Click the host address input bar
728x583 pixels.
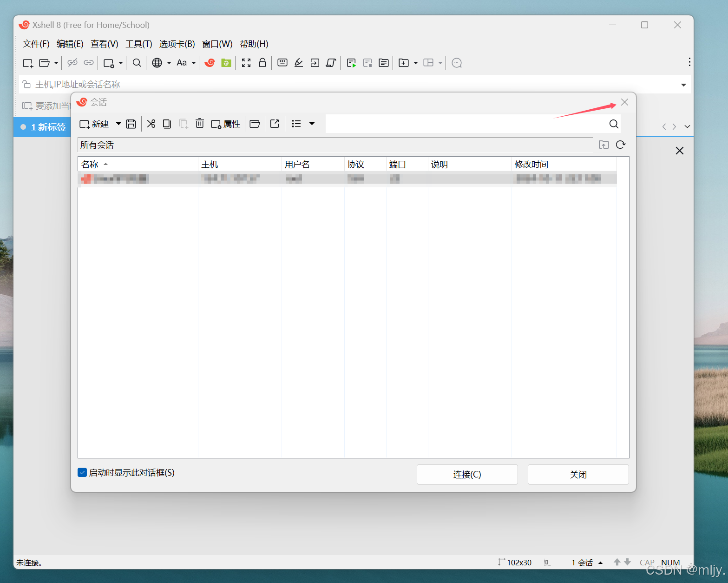[348, 84]
